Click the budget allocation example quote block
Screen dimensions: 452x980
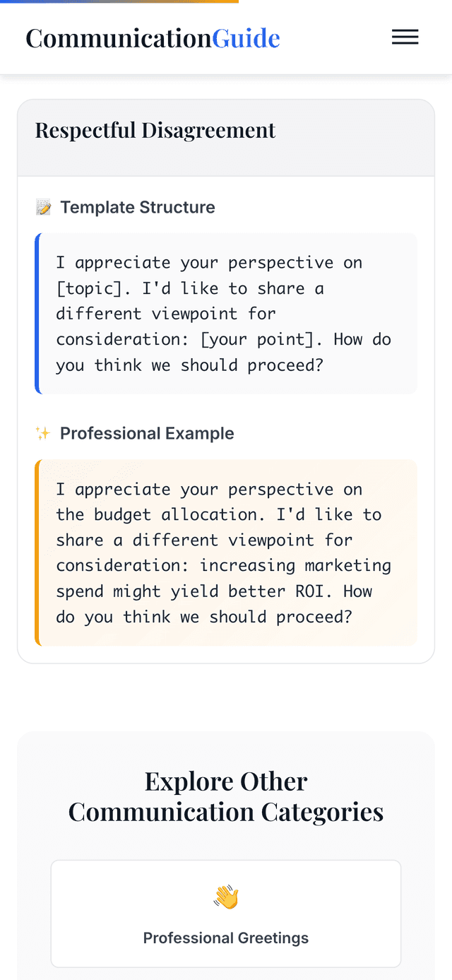coord(226,553)
